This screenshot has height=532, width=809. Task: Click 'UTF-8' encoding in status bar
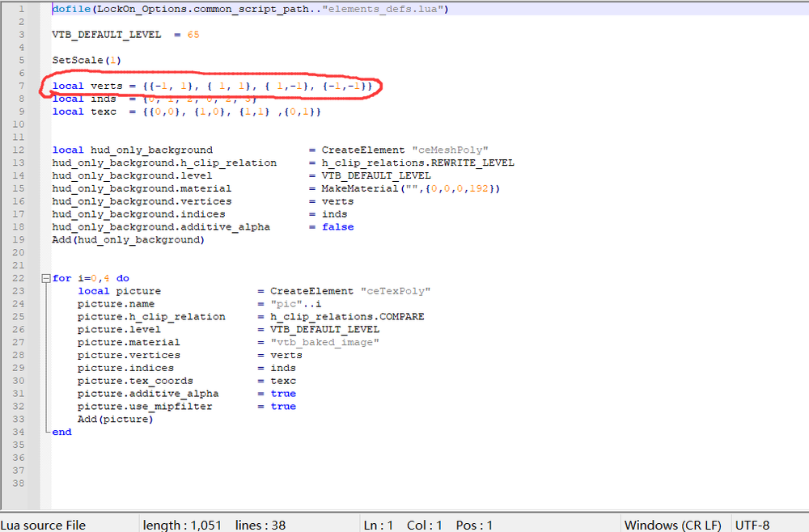pyautogui.click(x=752, y=525)
